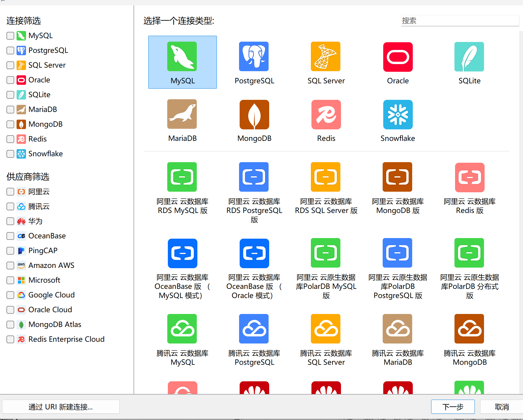The image size is (523, 420).
Task: Tick the PostgreSQL filter checkbox
Action: pos(10,51)
